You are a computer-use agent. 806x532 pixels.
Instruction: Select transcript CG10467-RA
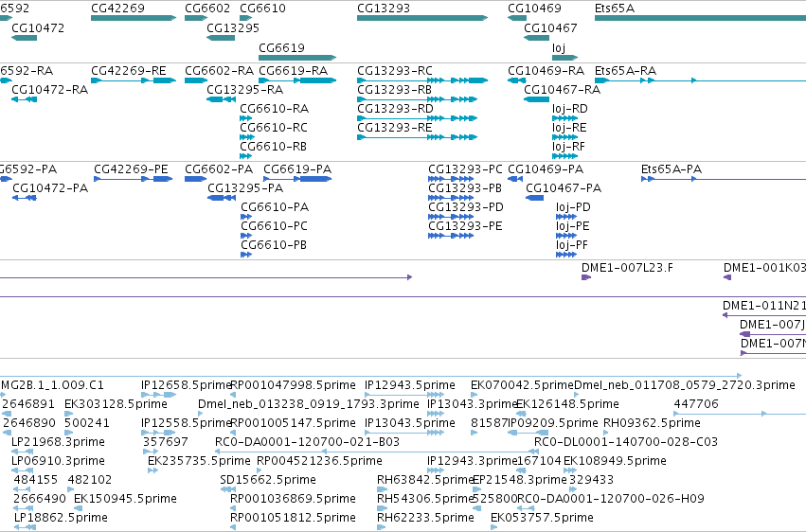point(537,99)
